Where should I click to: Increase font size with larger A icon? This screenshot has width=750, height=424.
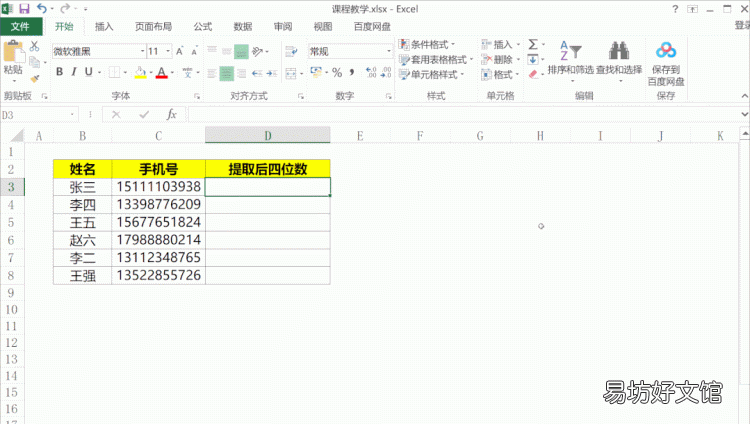click(180, 51)
